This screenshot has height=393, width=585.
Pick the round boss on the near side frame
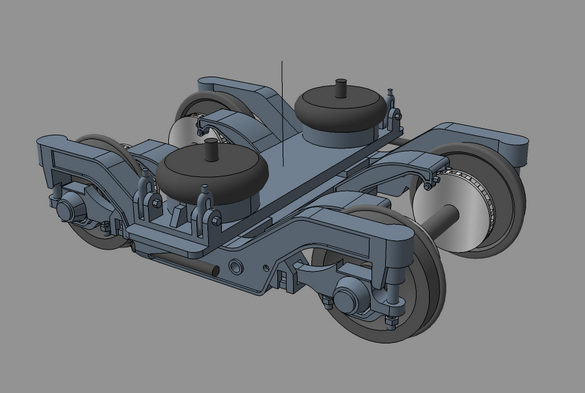point(236,266)
